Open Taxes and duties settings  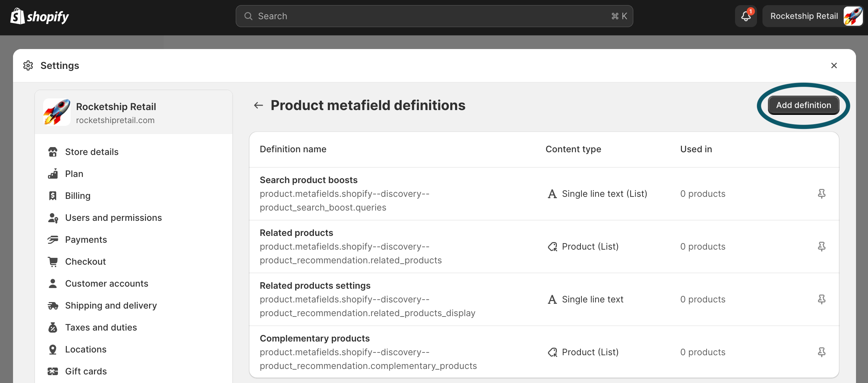(101, 327)
